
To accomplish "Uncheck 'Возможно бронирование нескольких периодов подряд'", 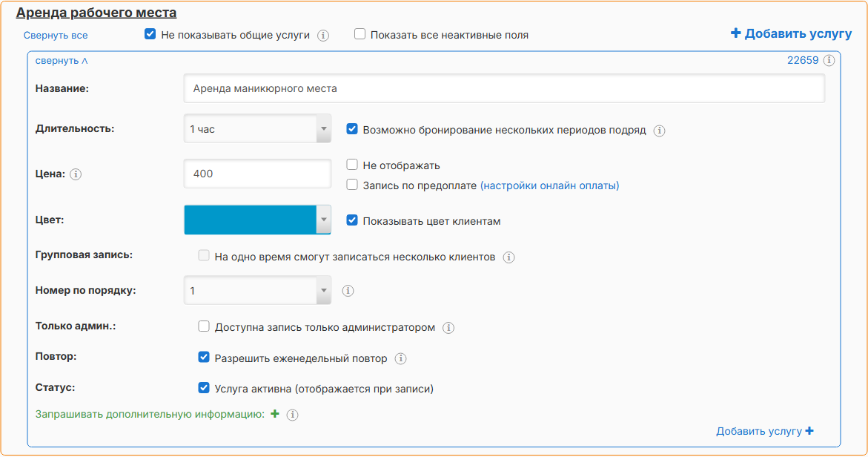I will click(352, 129).
